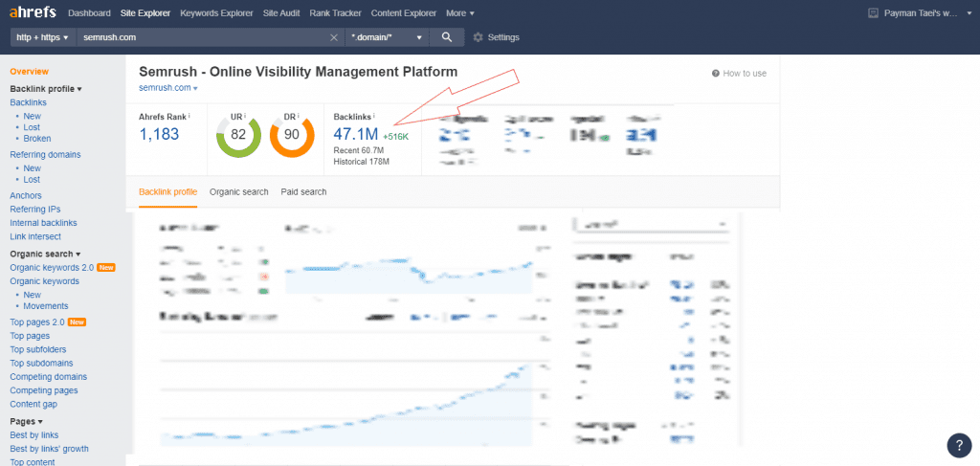
Task: Click the How to use link
Action: pyautogui.click(x=745, y=74)
